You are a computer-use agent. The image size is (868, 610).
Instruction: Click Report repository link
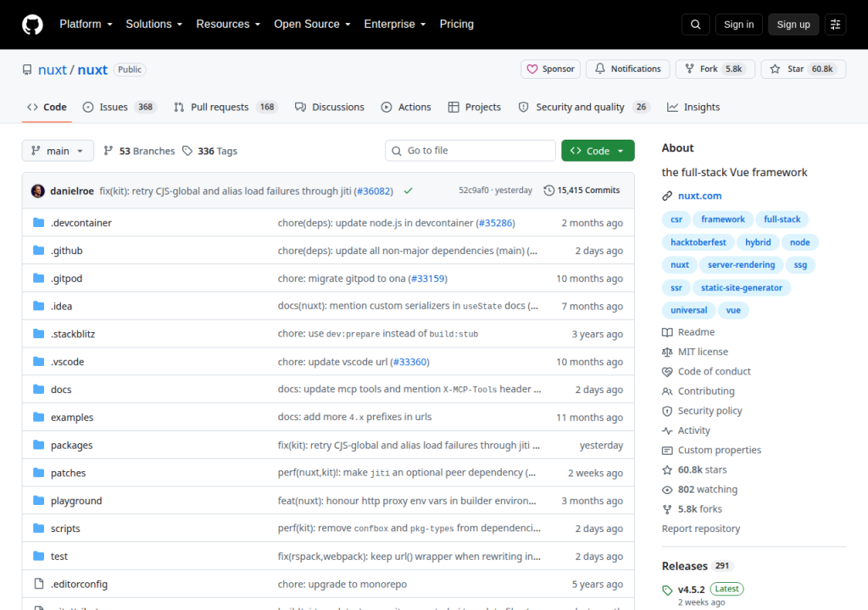[x=701, y=529]
